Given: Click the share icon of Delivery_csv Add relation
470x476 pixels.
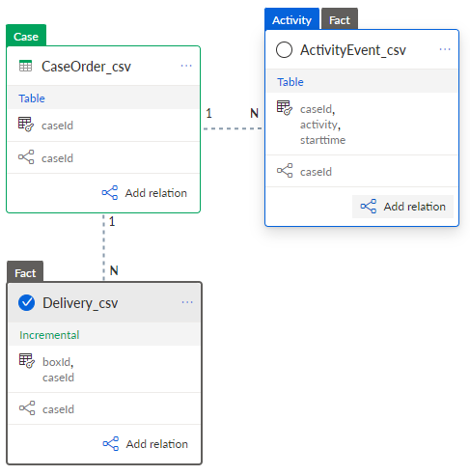Looking at the screenshot, I should [111, 444].
